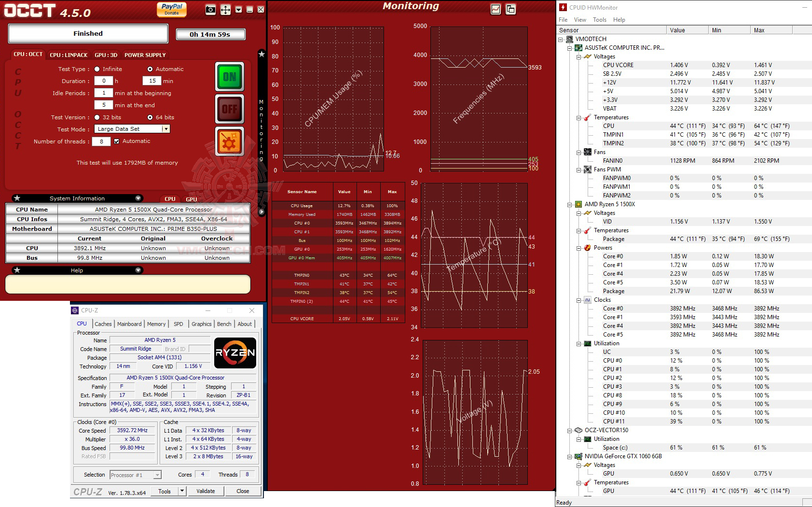Show the GPU system information tab in OCCT
Viewport: 812px width, 507px height.
(x=192, y=199)
